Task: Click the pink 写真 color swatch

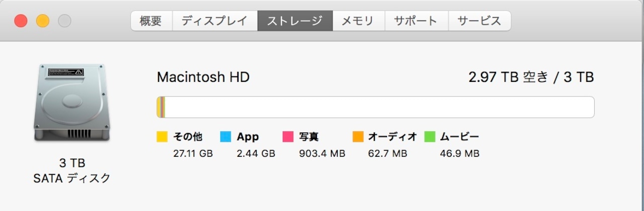Action: pos(288,137)
